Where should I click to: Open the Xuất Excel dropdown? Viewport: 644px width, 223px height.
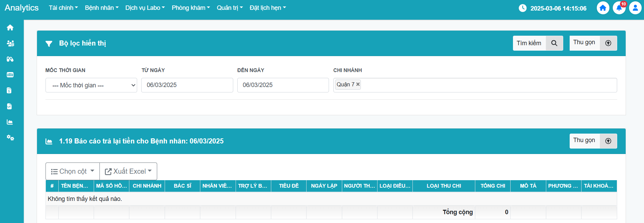128,171
